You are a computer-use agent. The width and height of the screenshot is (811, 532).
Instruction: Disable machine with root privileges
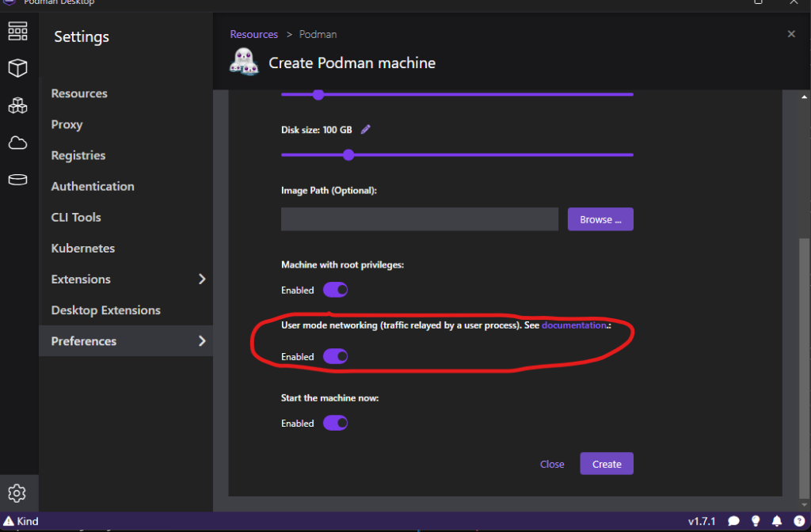[335, 290]
